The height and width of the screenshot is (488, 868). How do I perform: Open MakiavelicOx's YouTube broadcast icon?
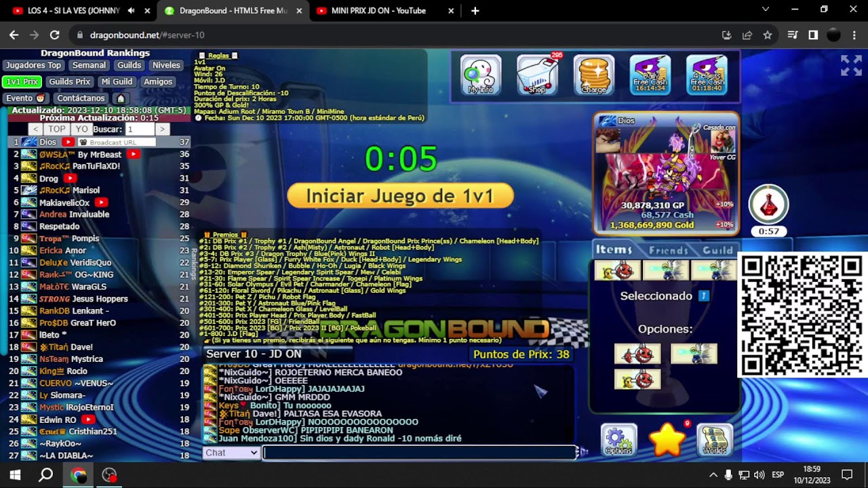coord(101,203)
